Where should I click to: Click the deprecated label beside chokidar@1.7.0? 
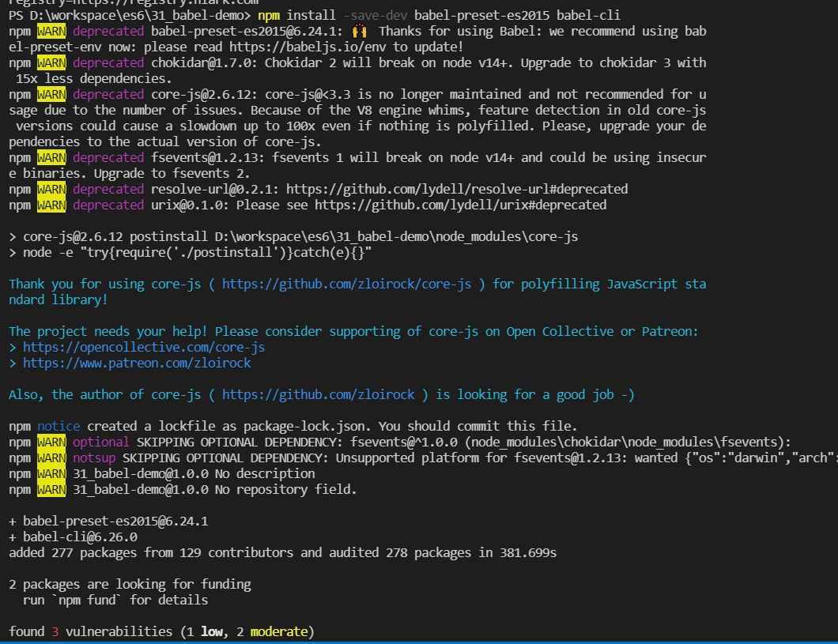coord(108,62)
